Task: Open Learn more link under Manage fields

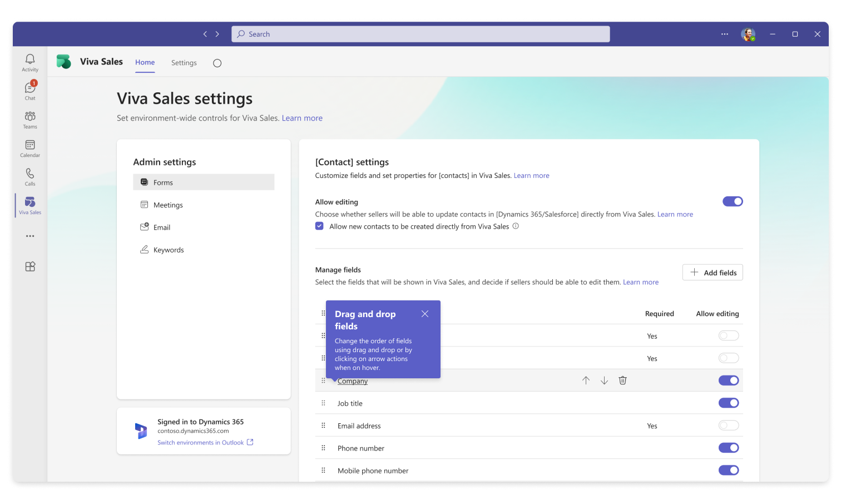Action: 641,282
